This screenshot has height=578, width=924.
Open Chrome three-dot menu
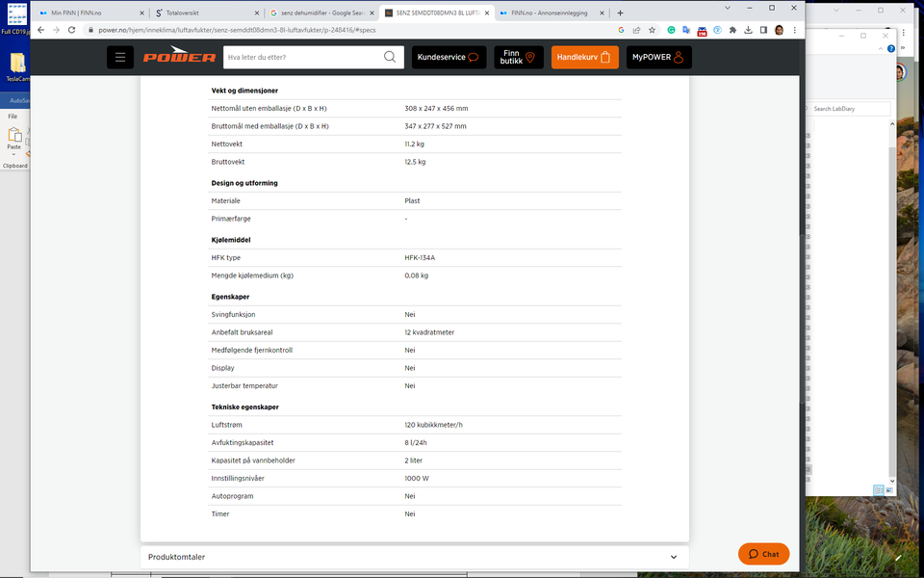[x=794, y=30]
